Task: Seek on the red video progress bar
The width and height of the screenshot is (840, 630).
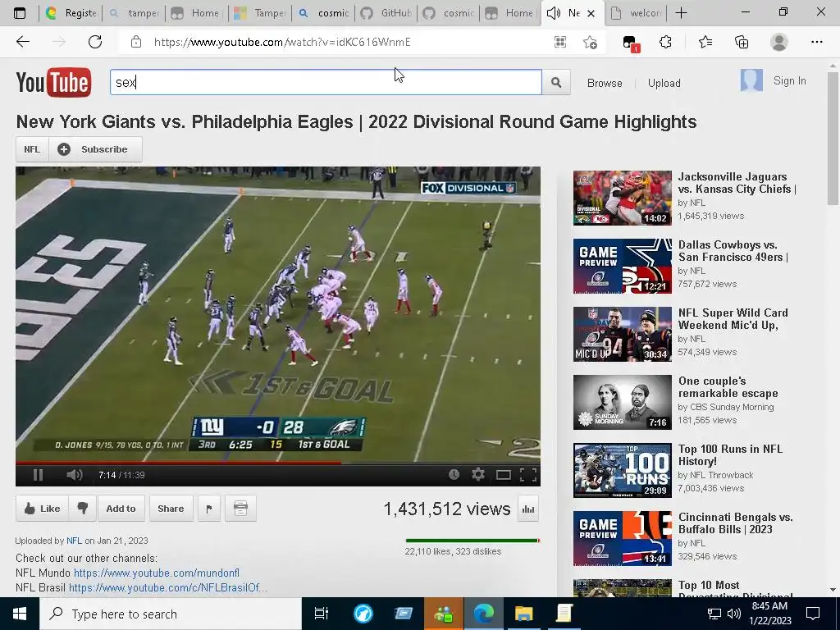Action: click(x=277, y=463)
